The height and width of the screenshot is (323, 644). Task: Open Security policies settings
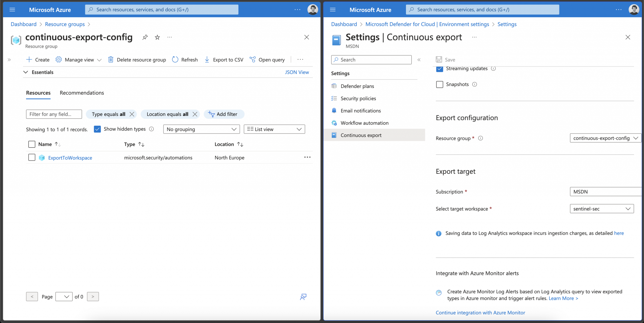tap(358, 98)
